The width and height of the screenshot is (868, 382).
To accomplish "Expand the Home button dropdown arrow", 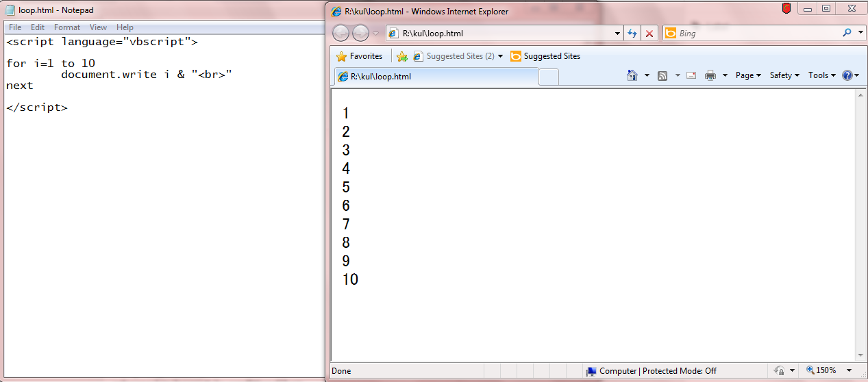I will tap(647, 75).
